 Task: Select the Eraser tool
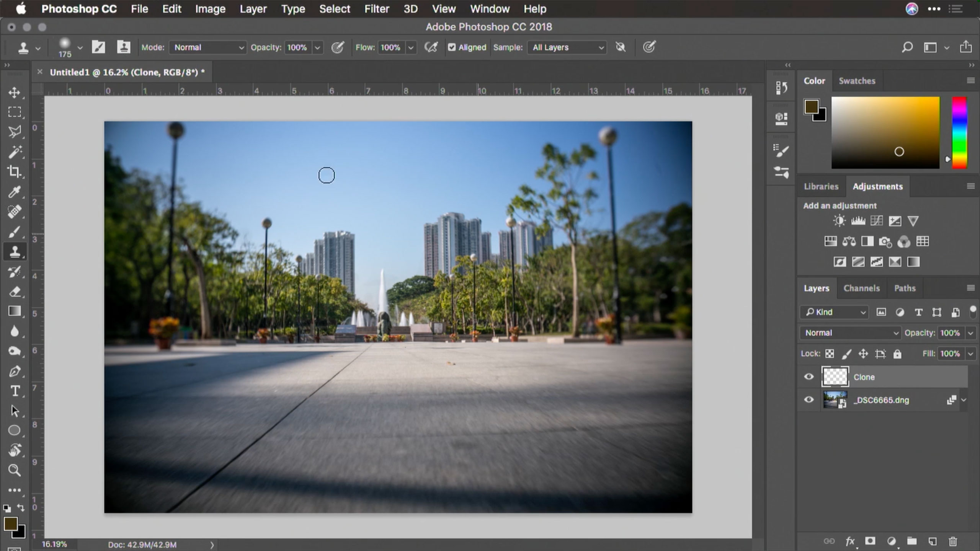[x=15, y=292]
